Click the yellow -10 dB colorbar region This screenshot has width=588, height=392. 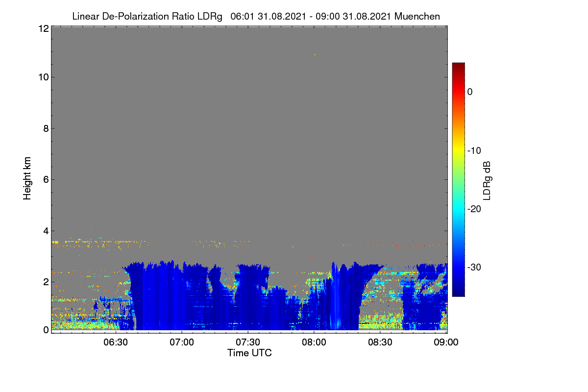458,150
